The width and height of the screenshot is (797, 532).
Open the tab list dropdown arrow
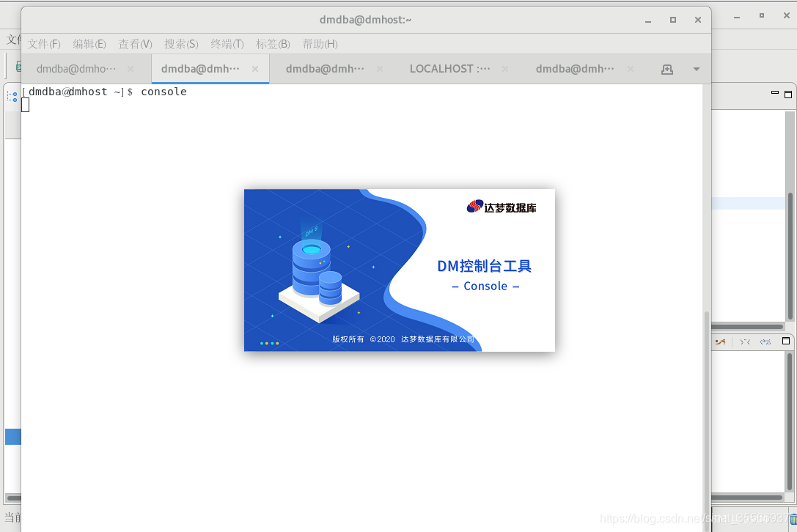point(697,69)
